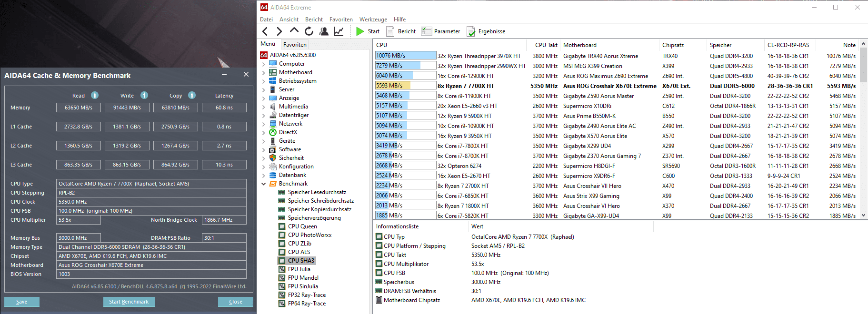Click Read info icon in benchmark window
Image resolution: width=868 pixels, height=314 pixels.
point(95,95)
